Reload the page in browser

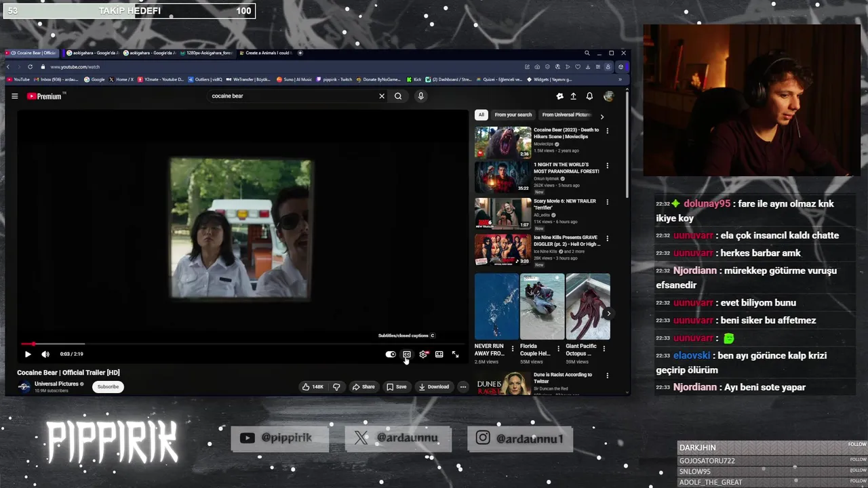click(30, 66)
